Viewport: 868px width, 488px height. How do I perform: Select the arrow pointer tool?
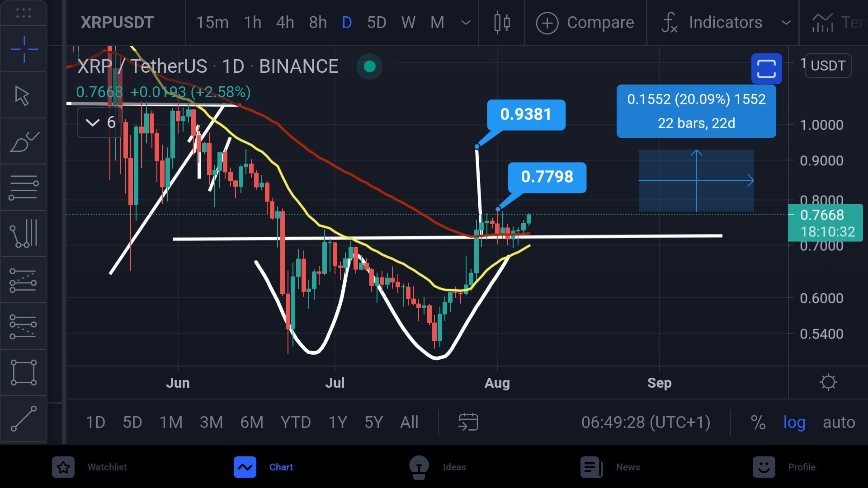(23, 95)
